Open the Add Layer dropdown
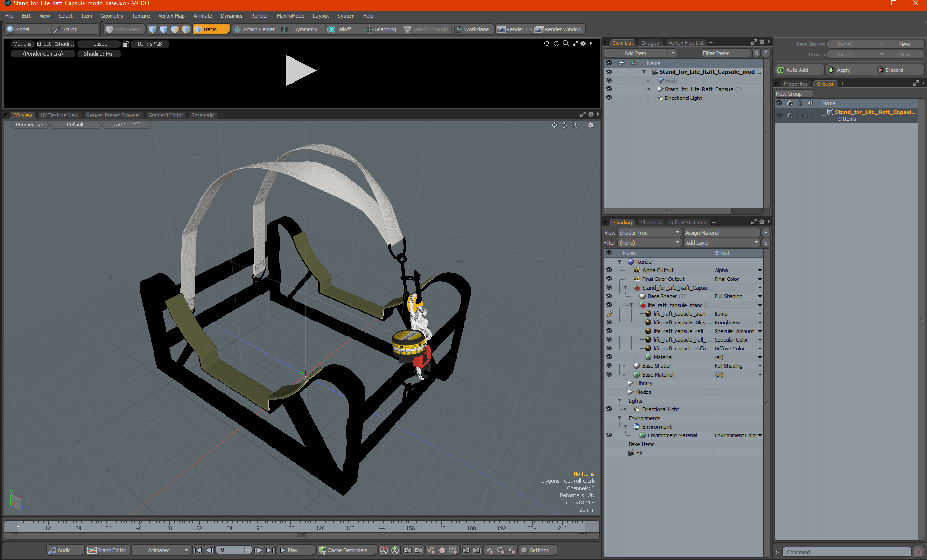 722,243
